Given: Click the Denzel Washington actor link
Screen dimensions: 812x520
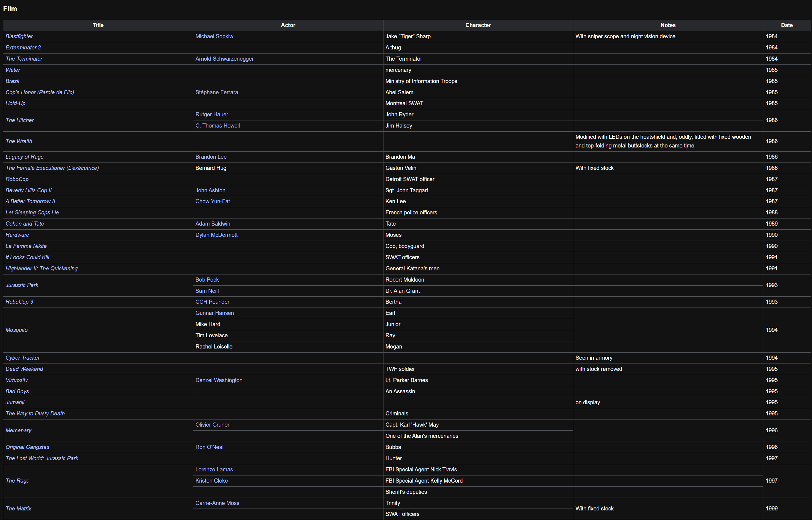Looking at the screenshot, I should (219, 380).
